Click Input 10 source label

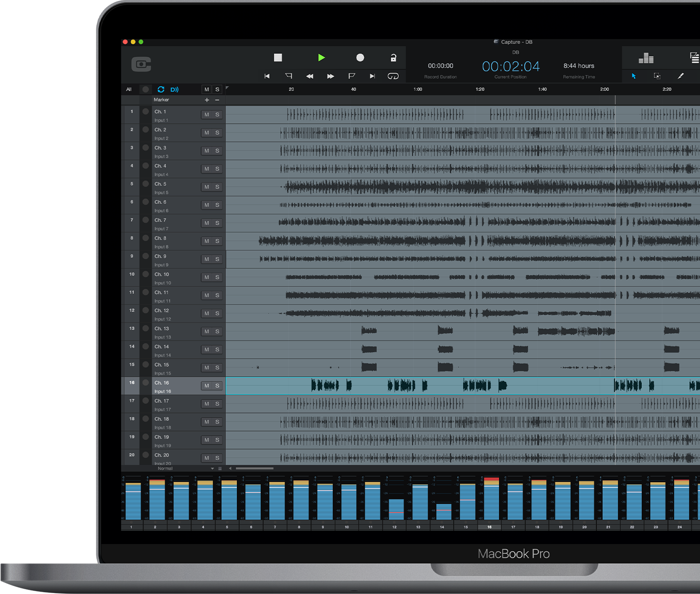point(163,283)
